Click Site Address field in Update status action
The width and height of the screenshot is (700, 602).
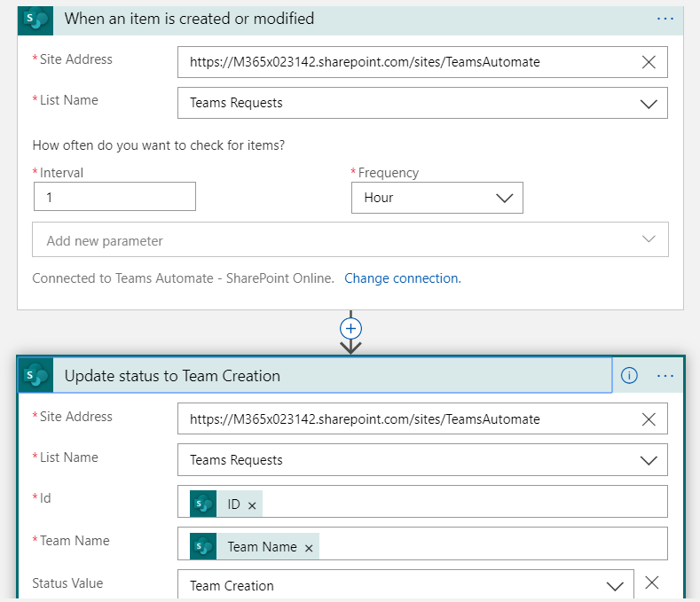coord(422,418)
